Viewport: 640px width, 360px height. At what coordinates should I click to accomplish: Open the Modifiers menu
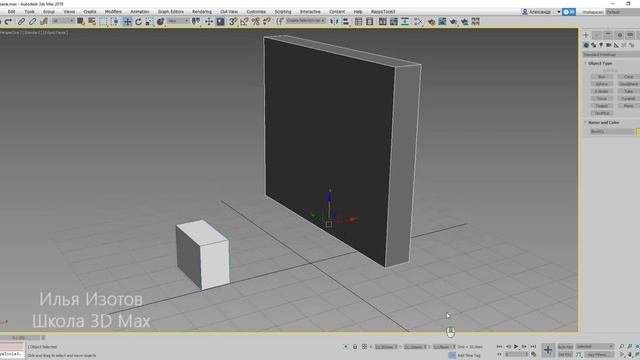coord(113,12)
